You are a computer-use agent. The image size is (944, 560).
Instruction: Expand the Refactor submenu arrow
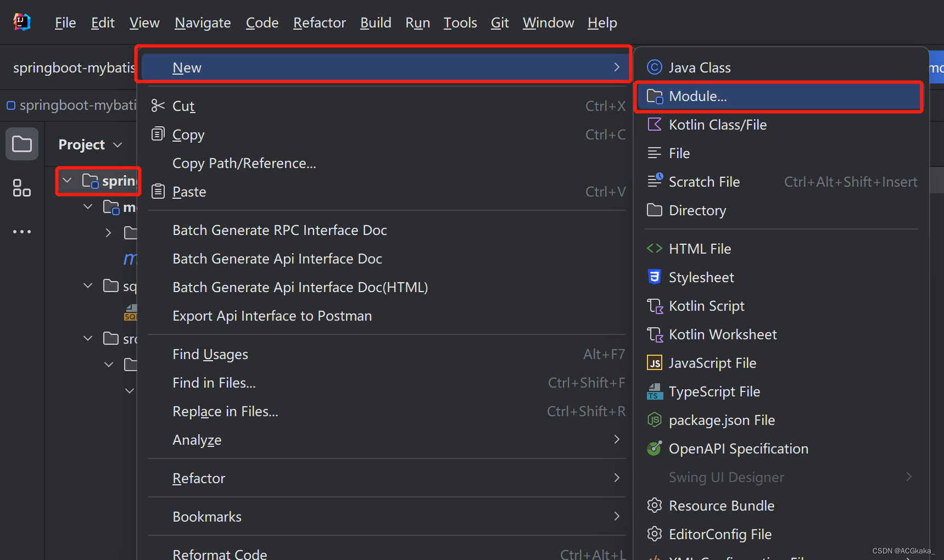pos(617,478)
